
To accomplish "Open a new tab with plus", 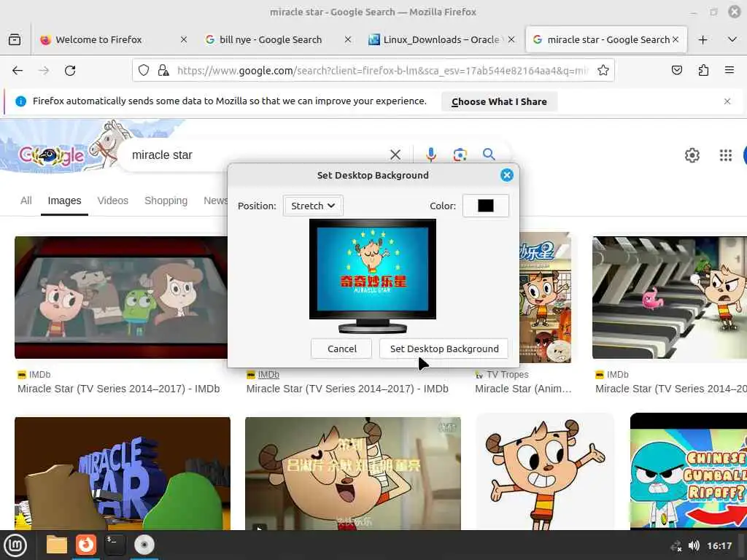I will [x=703, y=40].
